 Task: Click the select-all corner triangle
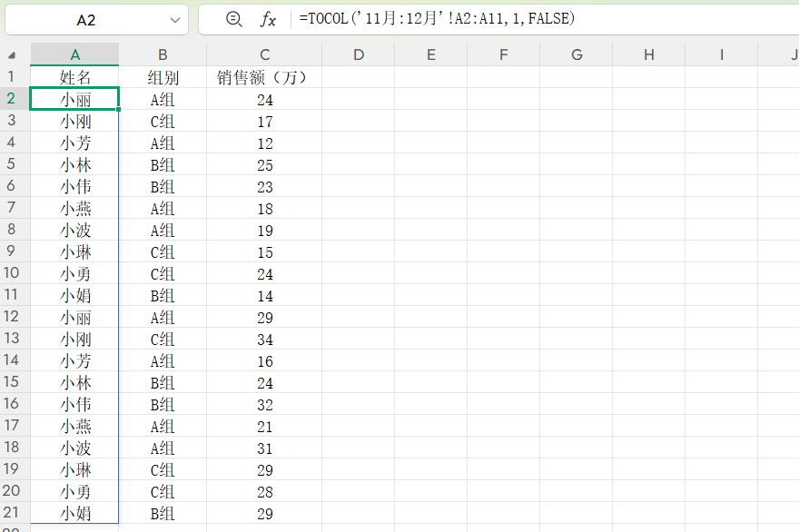point(12,55)
